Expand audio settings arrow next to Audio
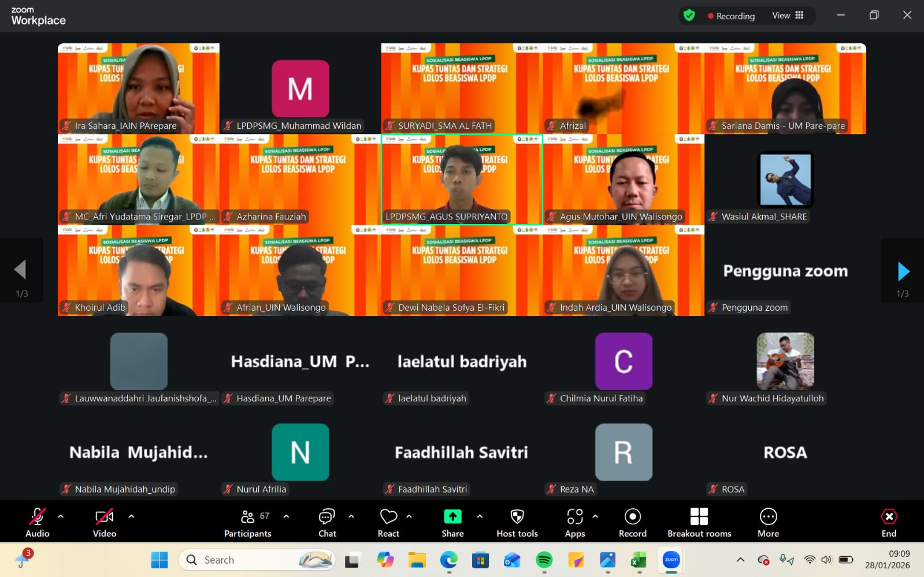 pyautogui.click(x=61, y=516)
